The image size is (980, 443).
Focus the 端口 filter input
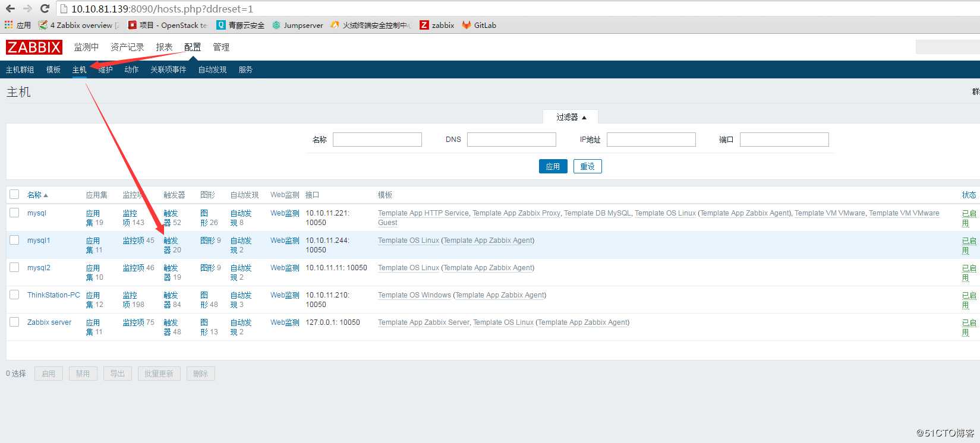click(784, 140)
